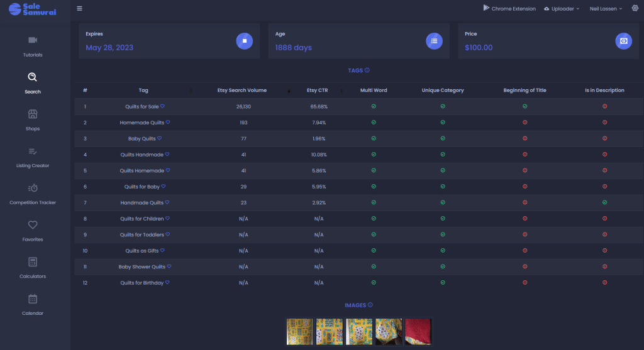Click the info icon next to TAGS
This screenshot has height=350, width=644.
(x=367, y=70)
